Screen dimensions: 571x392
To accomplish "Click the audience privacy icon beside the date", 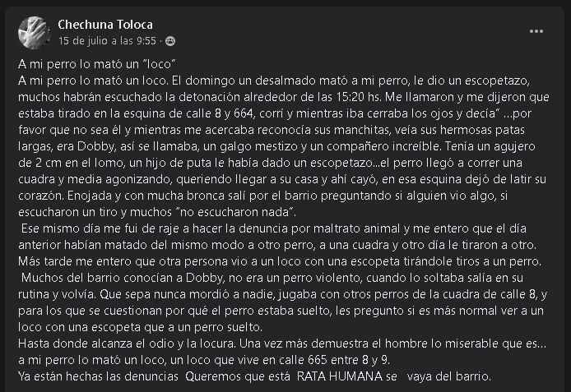I will (x=170, y=40).
